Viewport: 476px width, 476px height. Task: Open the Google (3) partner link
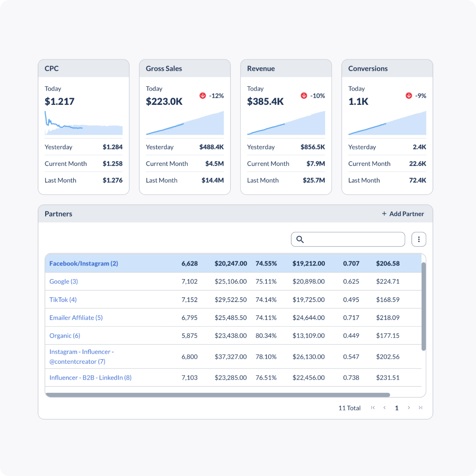click(x=64, y=281)
